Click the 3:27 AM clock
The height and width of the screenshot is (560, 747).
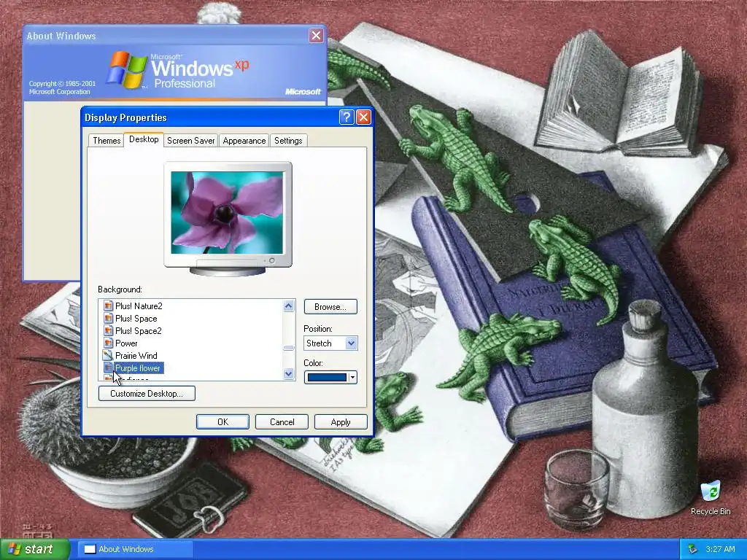point(720,549)
